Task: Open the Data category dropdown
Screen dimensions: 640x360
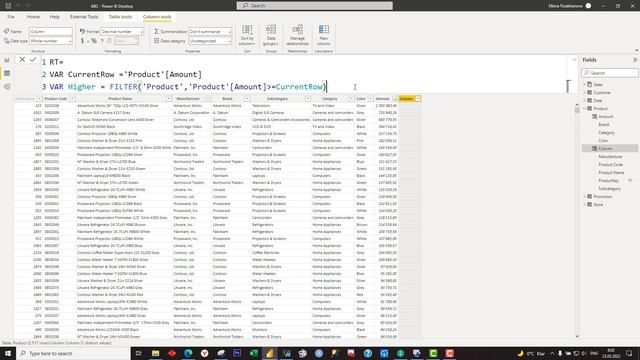Action: [210, 41]
